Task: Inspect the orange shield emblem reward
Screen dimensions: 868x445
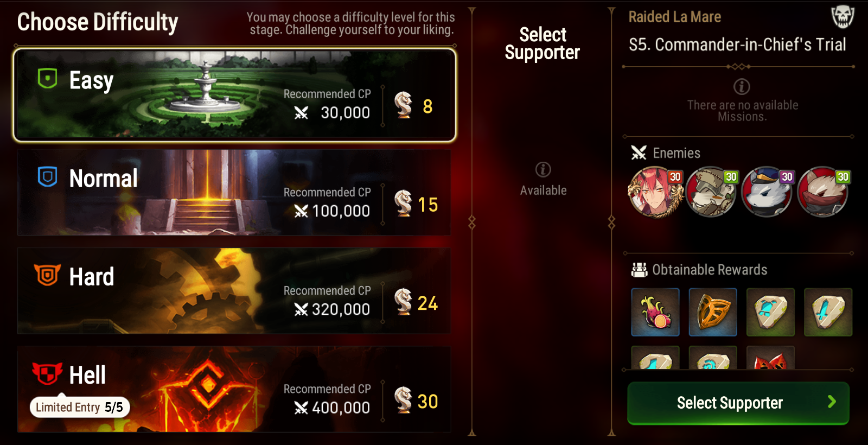Action: pyautogui.click(x=713, y=312)
